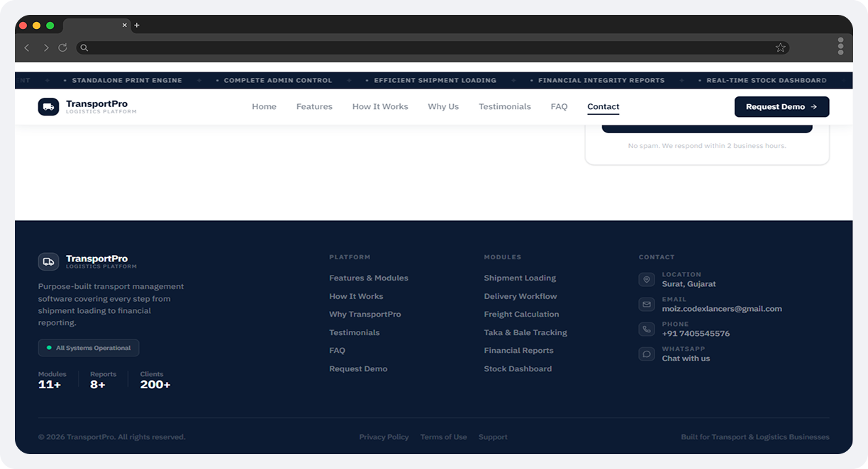This screenshot has height=469, width=868.
Task: Open a new browser tab with plus
Action: coord(137,26)
